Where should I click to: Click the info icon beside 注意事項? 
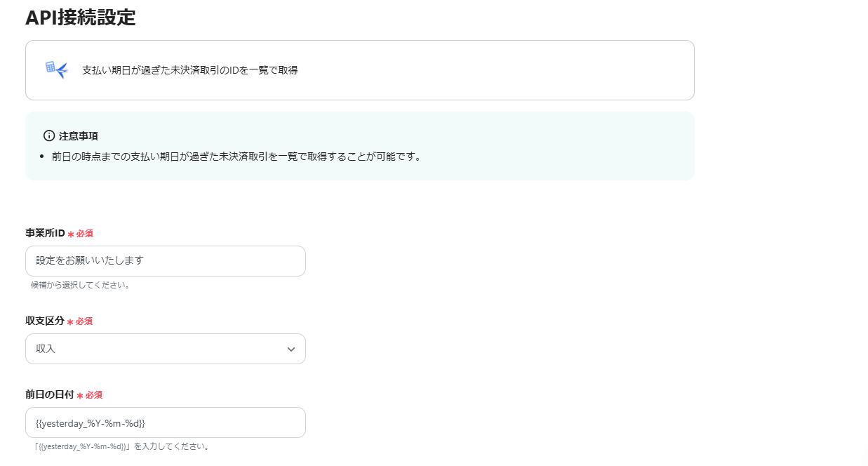pos(49,135)
